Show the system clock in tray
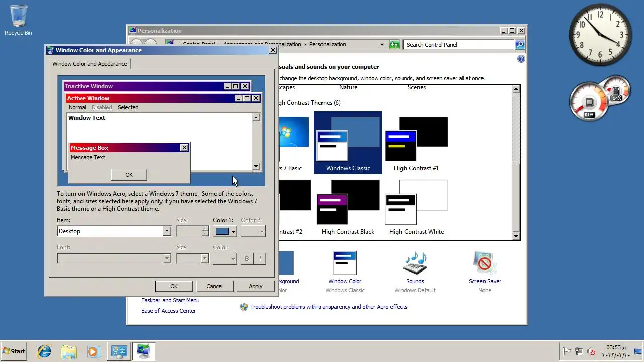 click(x=615, y=351)
